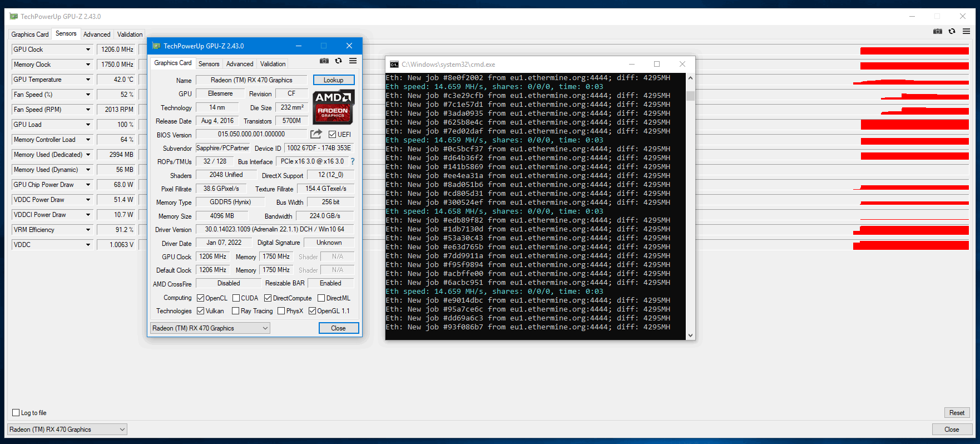This screenshot has width=980, height=444.
Task: Open Validation tab in front GPU-Z window
Action: tap(273, 64)
